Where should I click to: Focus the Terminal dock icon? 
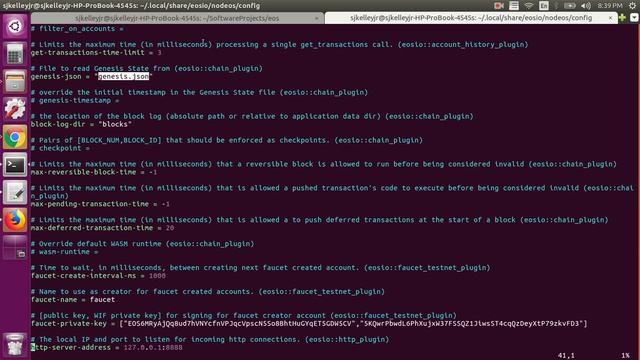pos(15,165)
